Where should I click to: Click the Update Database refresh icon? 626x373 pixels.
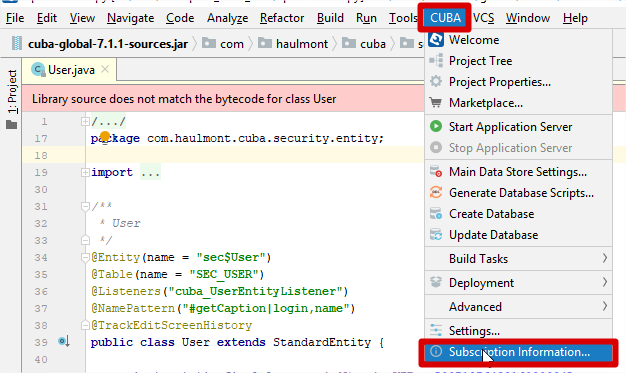pyautogui.click(x=436, y=234)
